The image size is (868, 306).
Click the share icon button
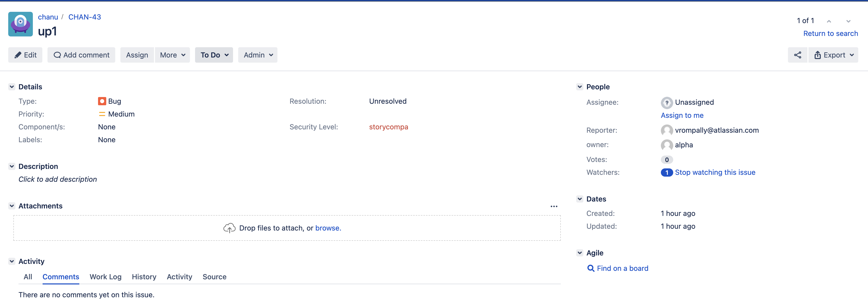click(797, 55)
